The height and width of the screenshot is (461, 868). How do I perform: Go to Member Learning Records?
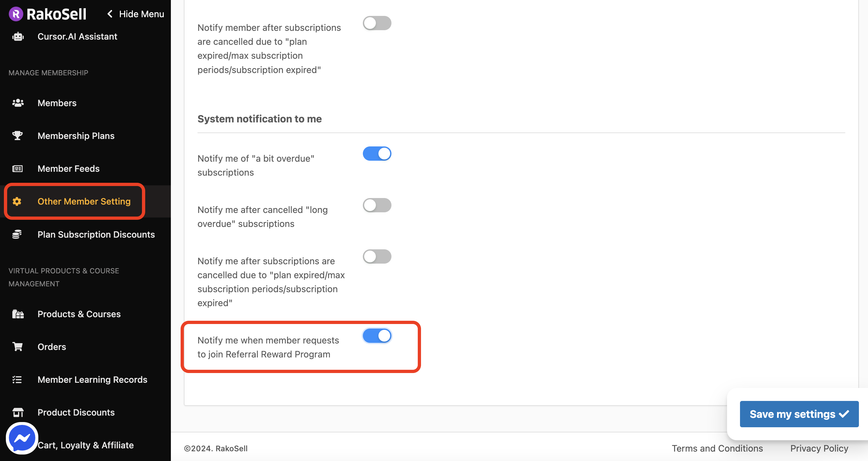point(92,379)
